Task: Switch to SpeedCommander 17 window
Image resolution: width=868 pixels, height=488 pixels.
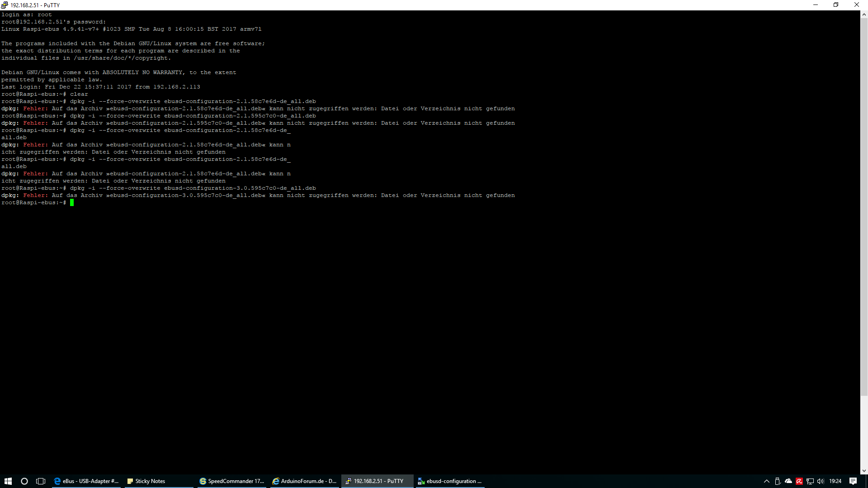Action: coord(232,481)
